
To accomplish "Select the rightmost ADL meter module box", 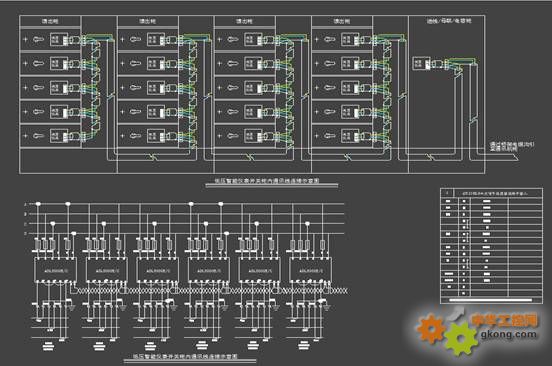I will pos(310,270).
